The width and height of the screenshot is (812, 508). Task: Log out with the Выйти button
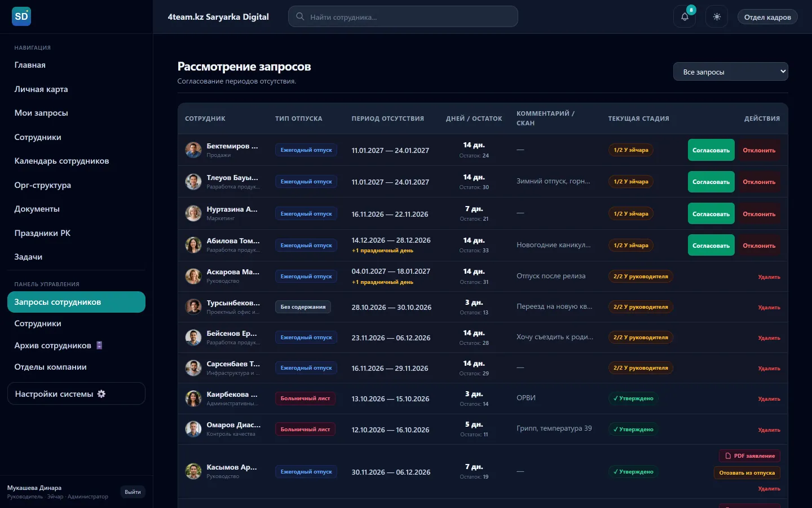[133, 492]
